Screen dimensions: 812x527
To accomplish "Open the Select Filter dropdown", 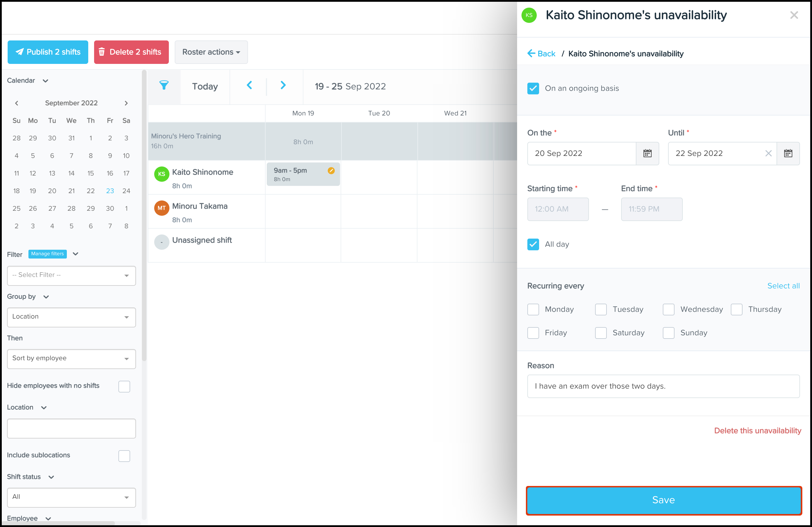I will coord(71,275).
